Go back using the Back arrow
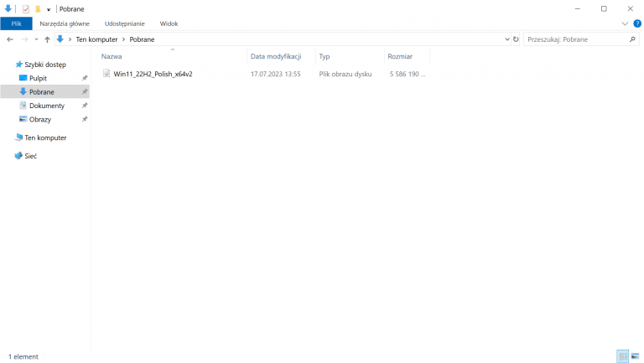This screenshot has width=644, height=363. pyautogui.click(x=10, y=39)
